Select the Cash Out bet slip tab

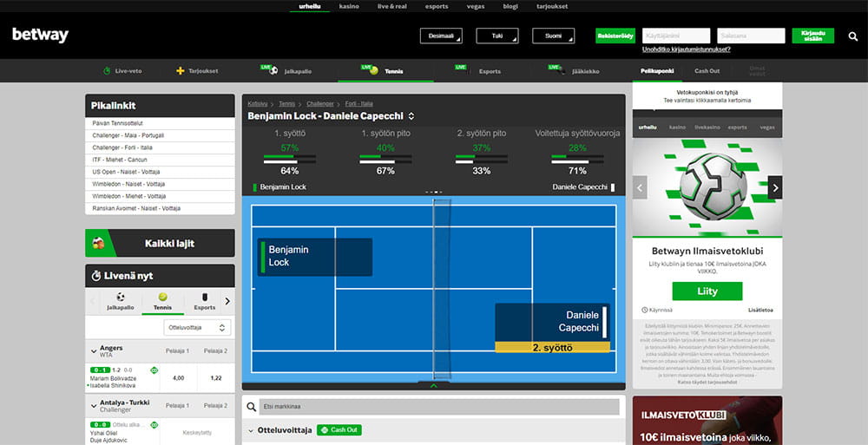coord(707,71)
